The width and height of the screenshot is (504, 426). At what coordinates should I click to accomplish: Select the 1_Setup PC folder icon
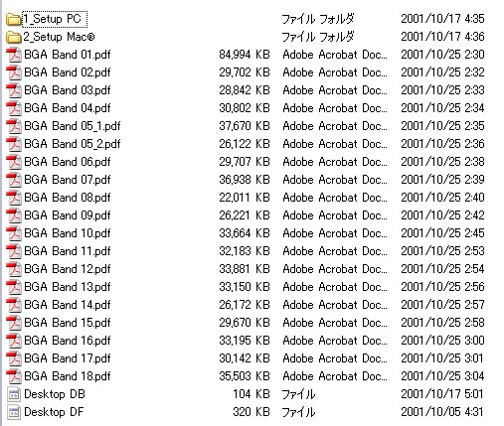(x=14, y=19)
